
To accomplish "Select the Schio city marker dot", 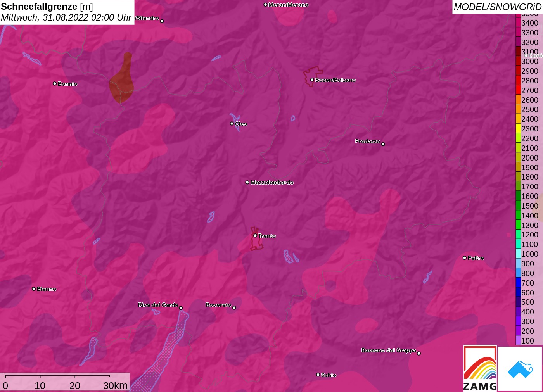I will (318, 375).
